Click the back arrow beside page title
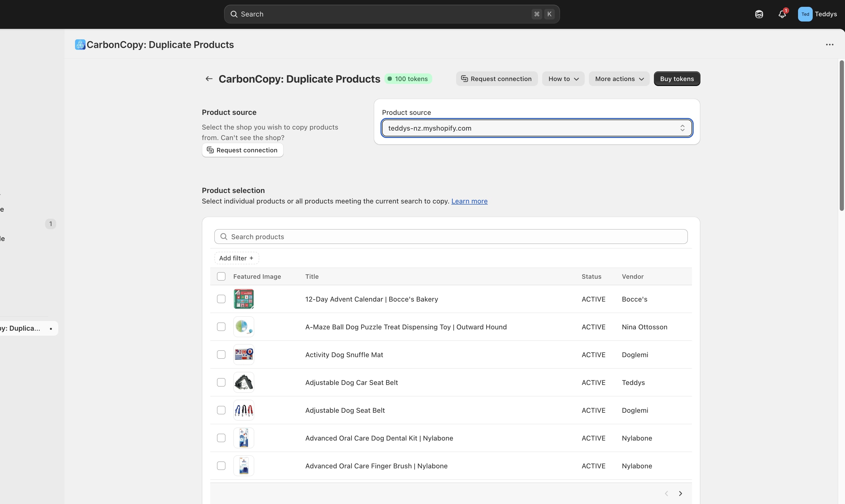 (209, 79)
